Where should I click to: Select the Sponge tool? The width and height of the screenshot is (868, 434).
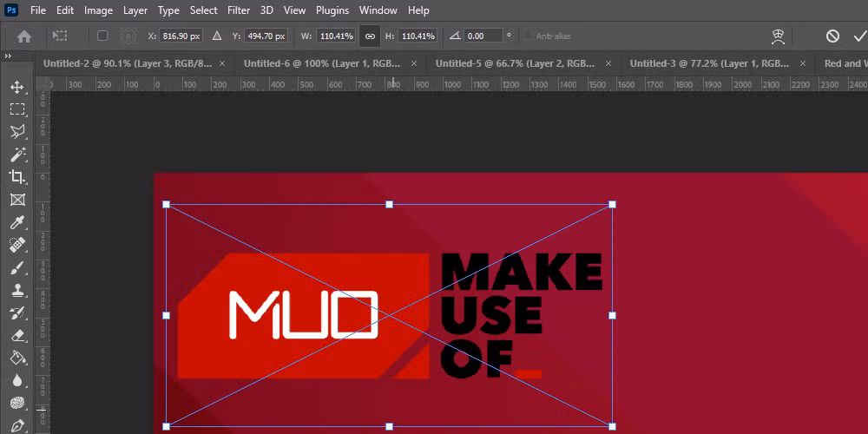tap(17, 404)
